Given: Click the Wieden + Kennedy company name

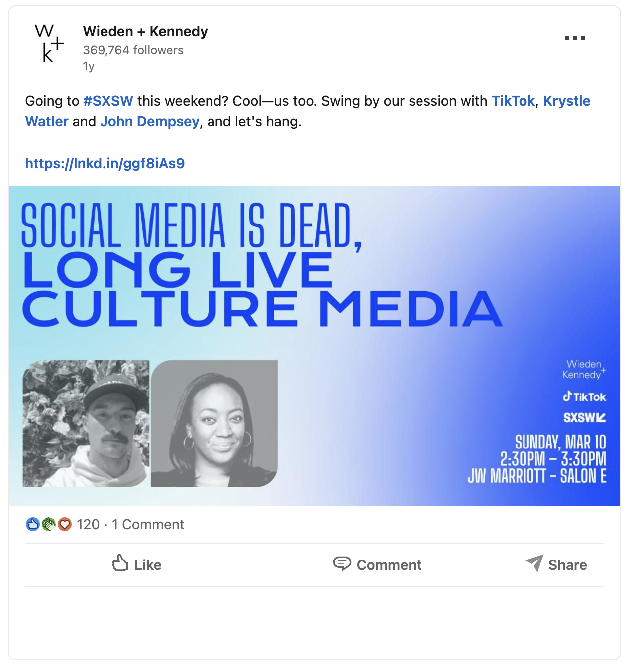Looking at the screenshot, I should [x=145, y=31].
